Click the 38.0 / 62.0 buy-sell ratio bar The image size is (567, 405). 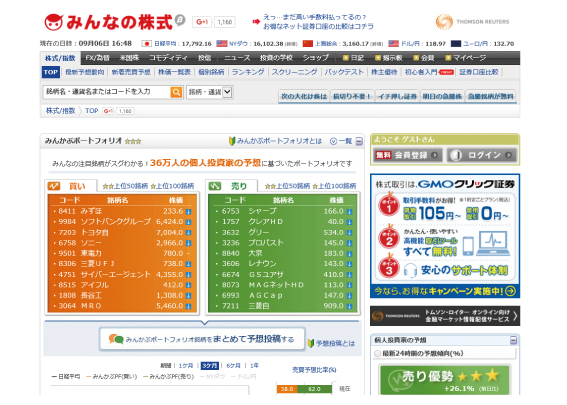[304, 389]
